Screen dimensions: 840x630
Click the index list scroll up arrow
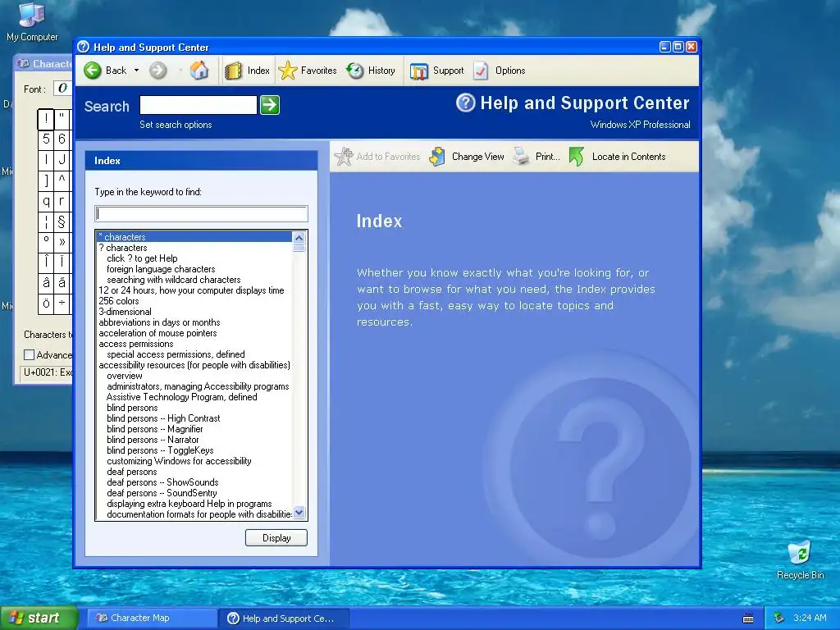click(299, 237)
